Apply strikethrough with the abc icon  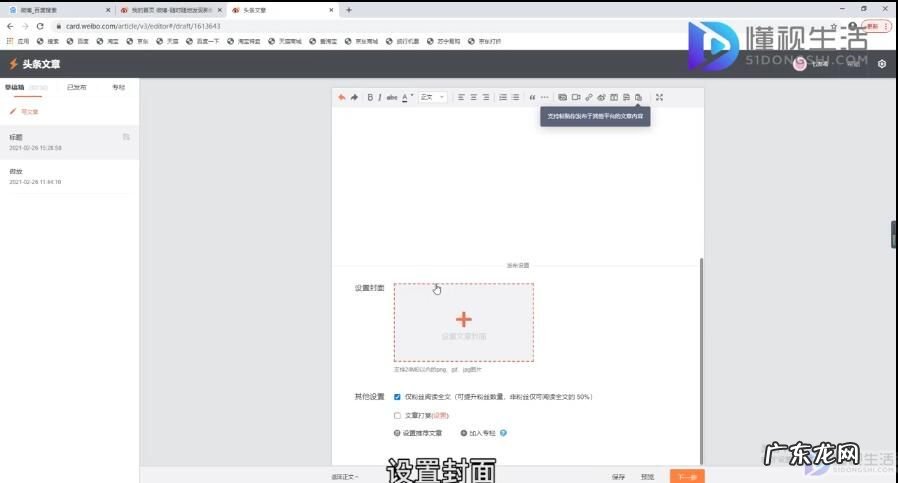(x=392, y=97)
